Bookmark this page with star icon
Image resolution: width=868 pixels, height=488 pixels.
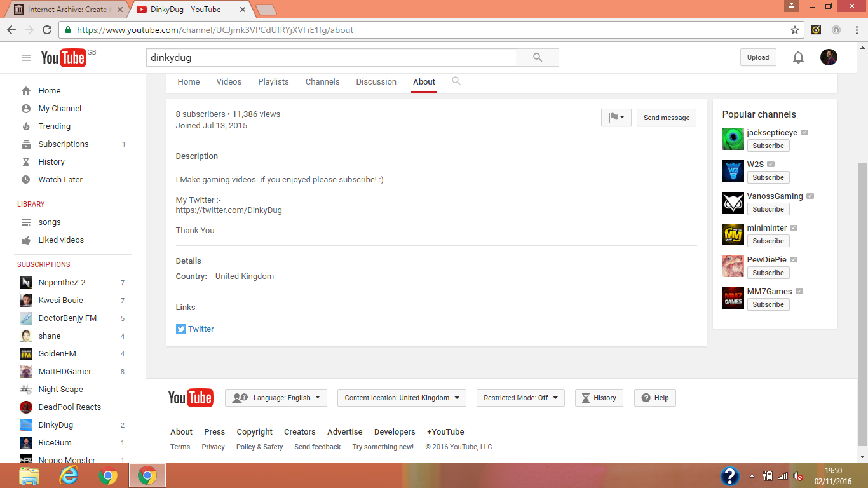point(795,30)
